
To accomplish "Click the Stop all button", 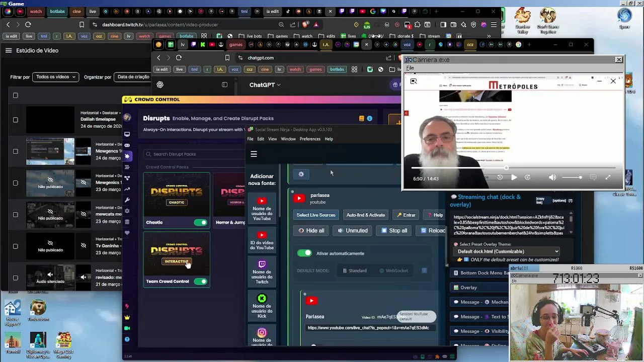I will 394,231.
